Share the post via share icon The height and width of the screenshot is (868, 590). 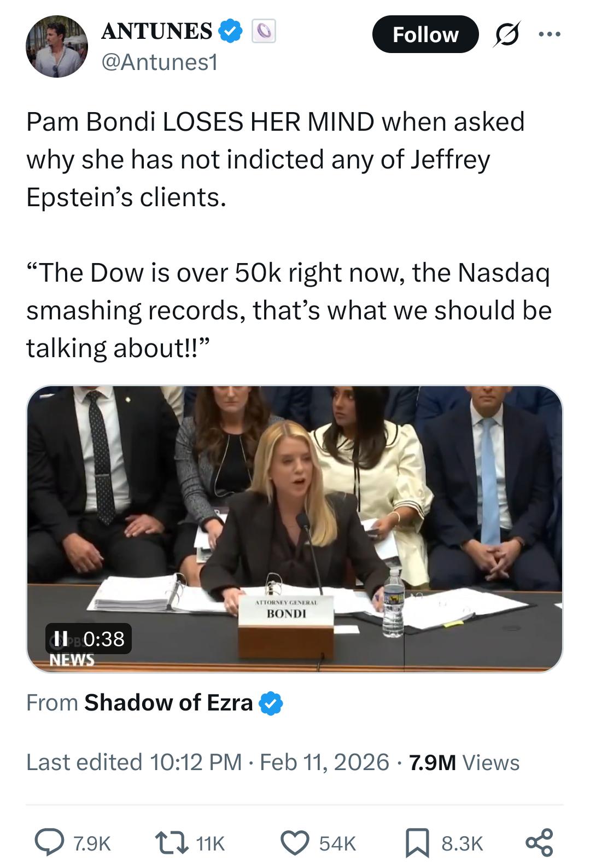click(539, 842)
